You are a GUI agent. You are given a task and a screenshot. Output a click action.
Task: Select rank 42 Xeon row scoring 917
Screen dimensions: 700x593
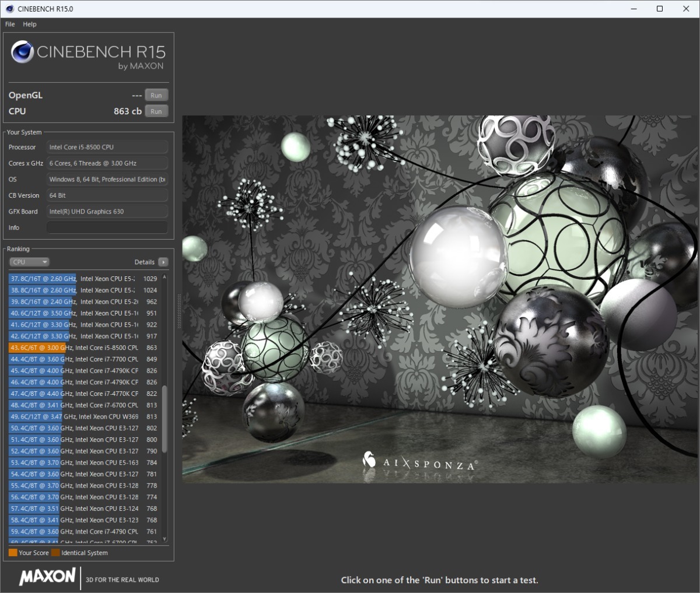[84, 336]
